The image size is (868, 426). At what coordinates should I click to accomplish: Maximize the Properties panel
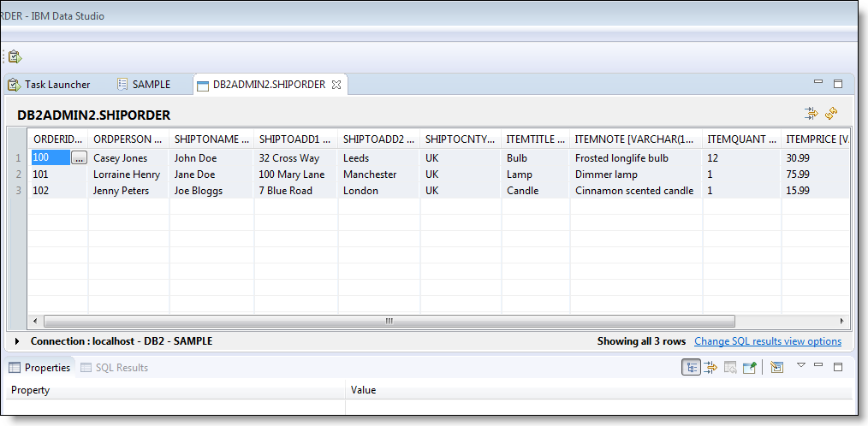(x=837, y=366)
